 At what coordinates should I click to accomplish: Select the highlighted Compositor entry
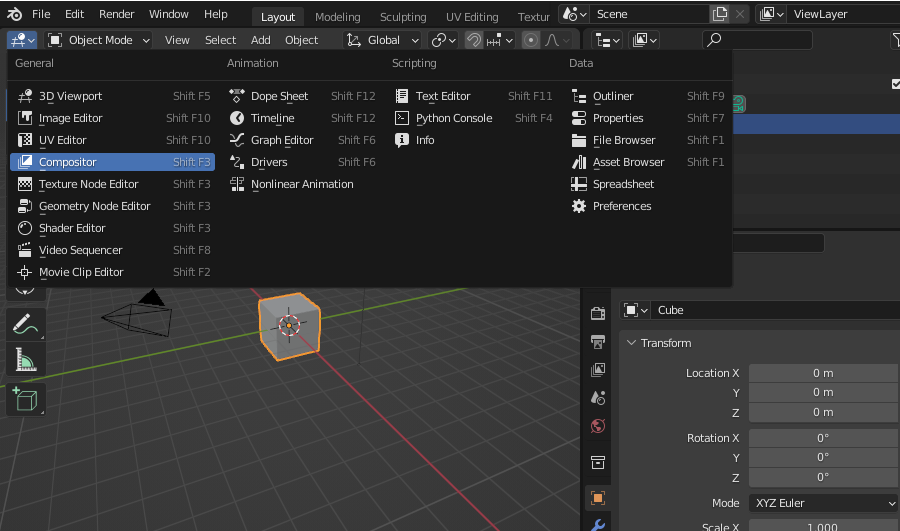click(x=112, y=162)
